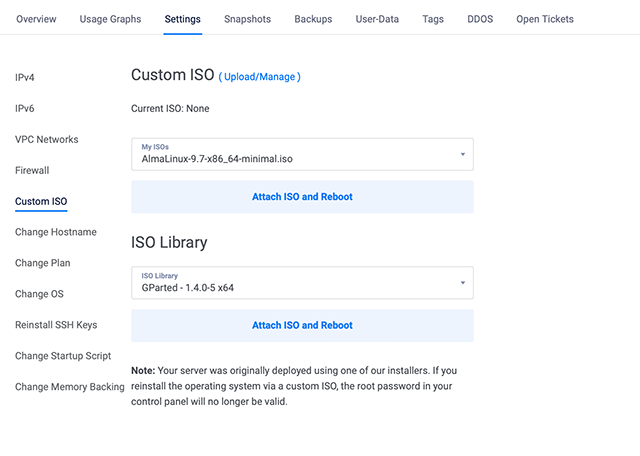Click the Upload/Manage link
The image size is (640, 456).
point(260,77)
